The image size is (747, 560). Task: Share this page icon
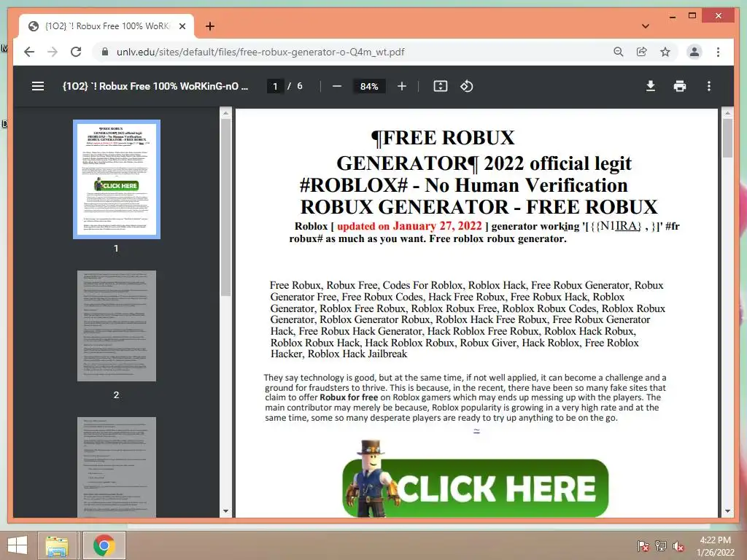click(642, 52)
